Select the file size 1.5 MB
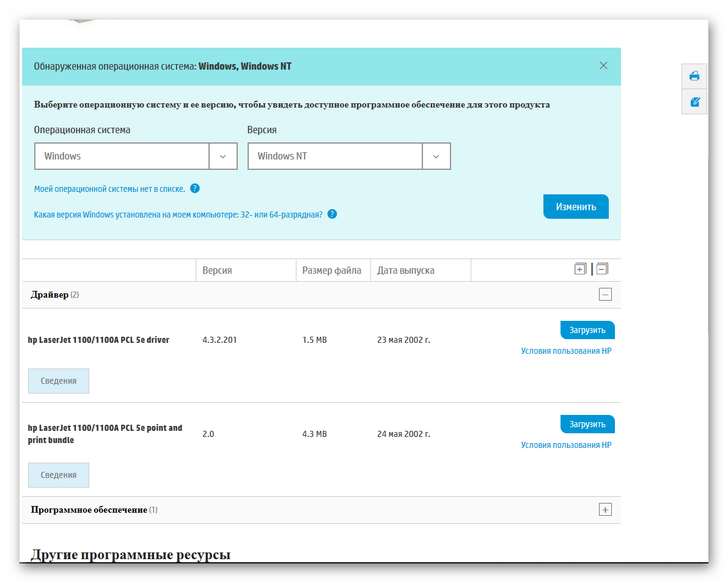The image size is (728, 583). coord(314,340)
